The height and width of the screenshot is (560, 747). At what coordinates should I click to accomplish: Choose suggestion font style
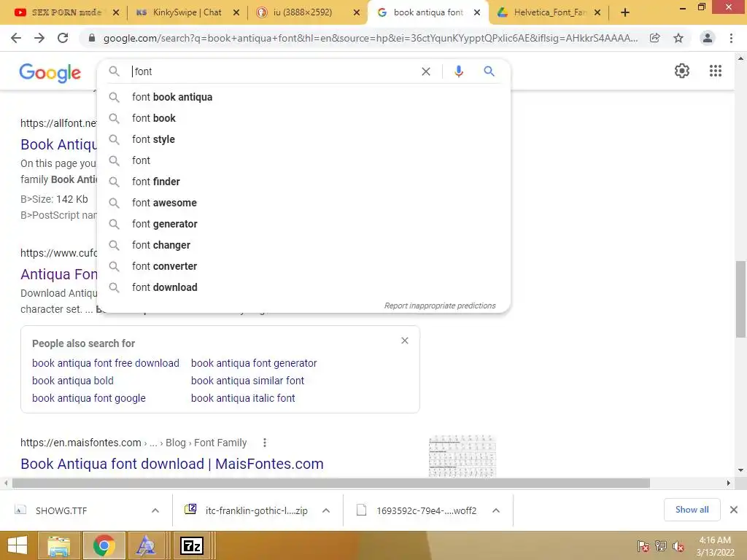[303, 139]
